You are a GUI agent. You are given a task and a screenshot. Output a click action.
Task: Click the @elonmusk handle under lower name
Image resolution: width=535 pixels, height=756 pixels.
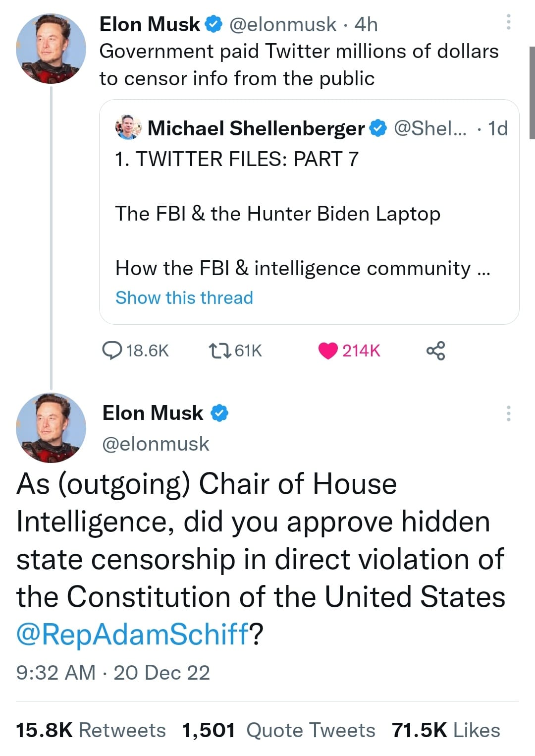coord(156,444)
